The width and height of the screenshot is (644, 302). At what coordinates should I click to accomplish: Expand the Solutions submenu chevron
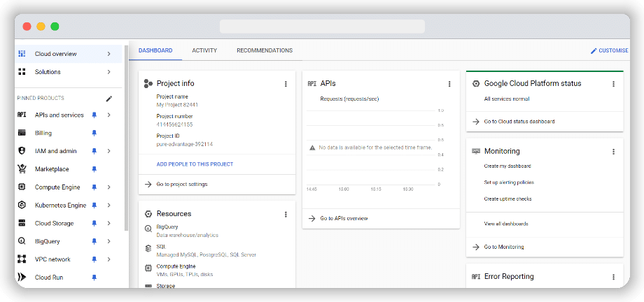(108, 72)
